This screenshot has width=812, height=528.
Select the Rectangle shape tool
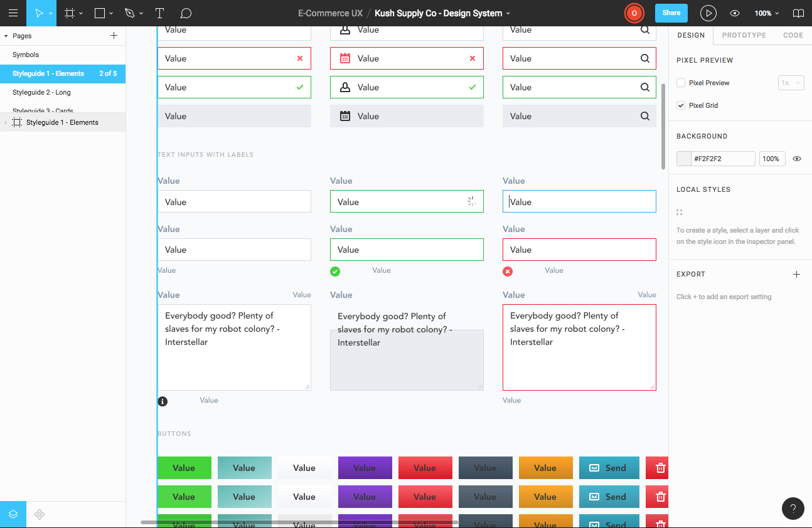99,13
